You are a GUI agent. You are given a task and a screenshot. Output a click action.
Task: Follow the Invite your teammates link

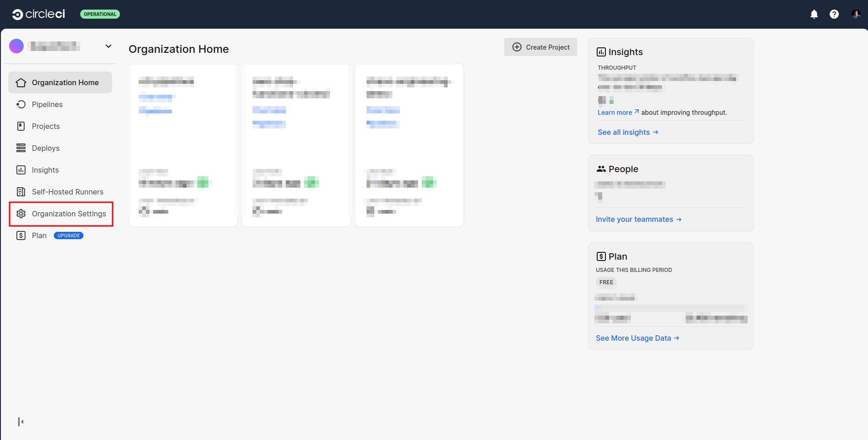[635, 219]
